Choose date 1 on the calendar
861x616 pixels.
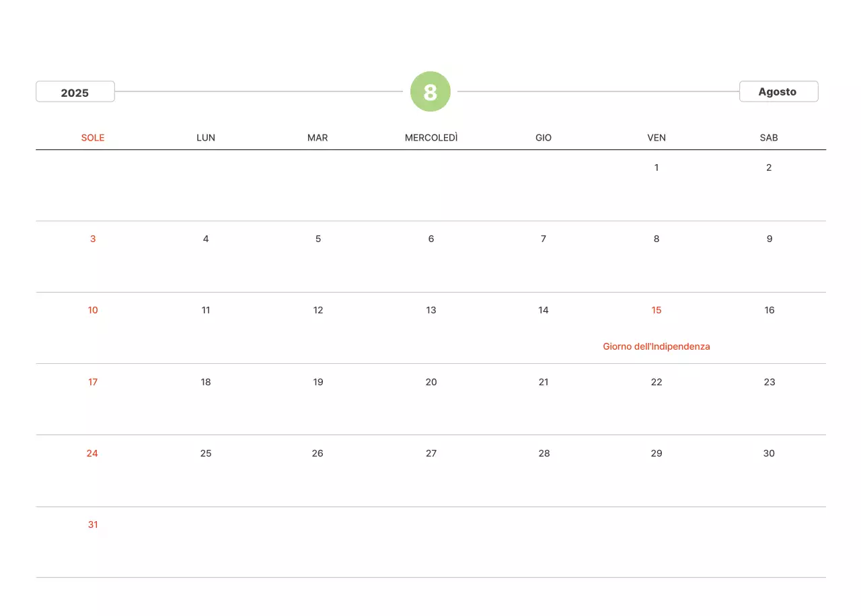coord(656,167)
